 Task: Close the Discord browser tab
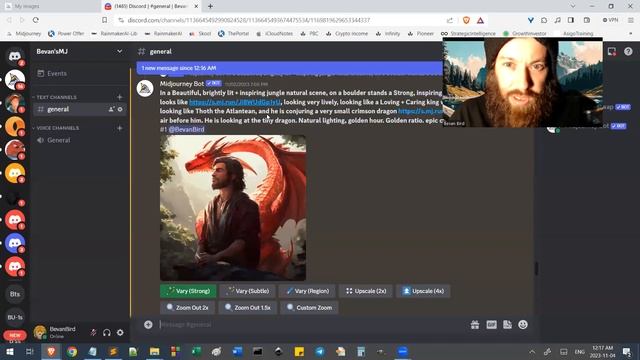[x=196, y=7]
